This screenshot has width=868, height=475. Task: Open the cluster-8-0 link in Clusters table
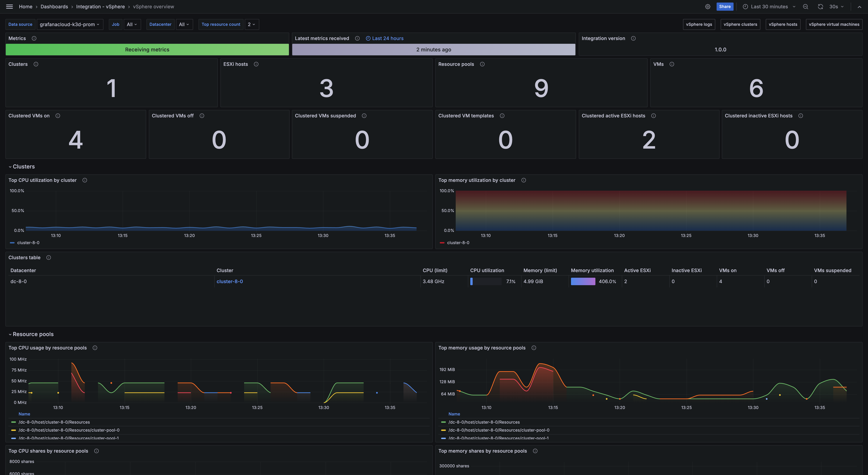click(230, 281)
